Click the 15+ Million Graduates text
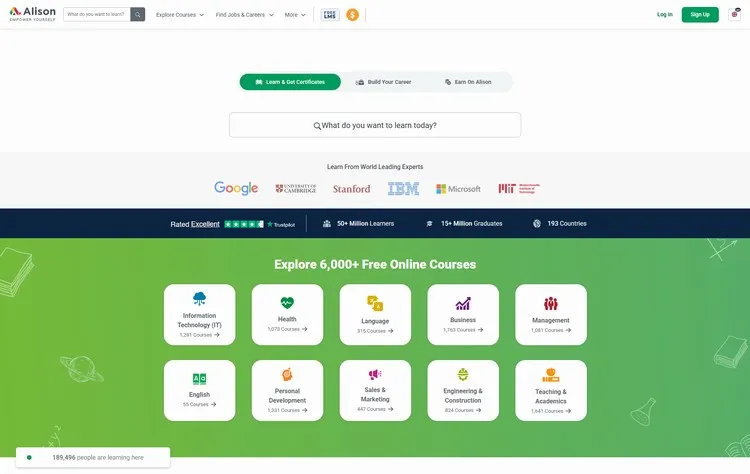The image size is (750, 474). coord(472,223)
